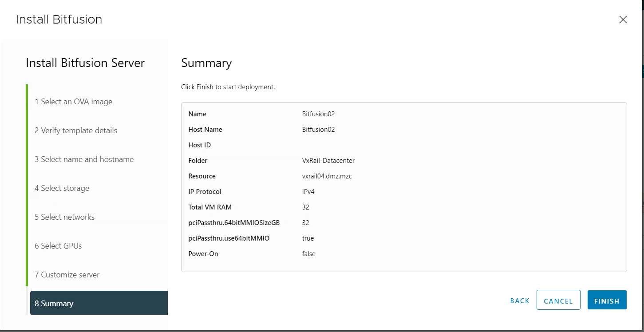The width and height of the screenshot is (644, 332).
Task: Click the Install Bitfusion dialog title
Action: point(59,20)
